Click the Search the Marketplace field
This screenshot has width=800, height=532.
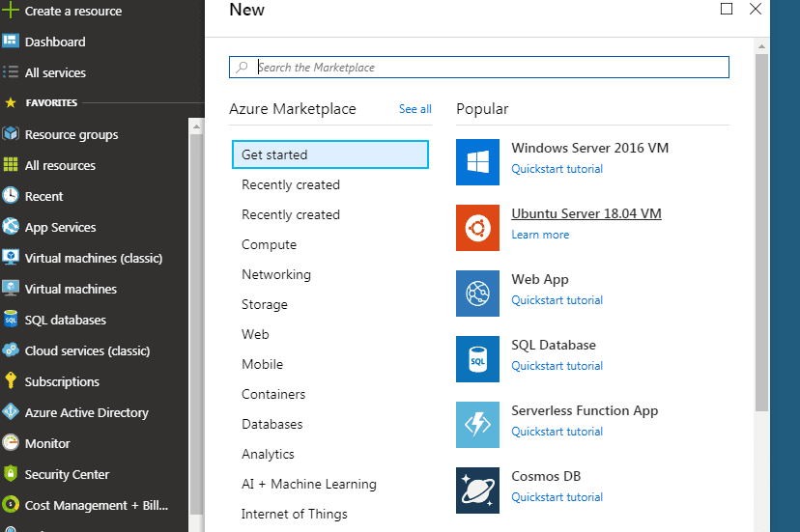coord(483,68)
